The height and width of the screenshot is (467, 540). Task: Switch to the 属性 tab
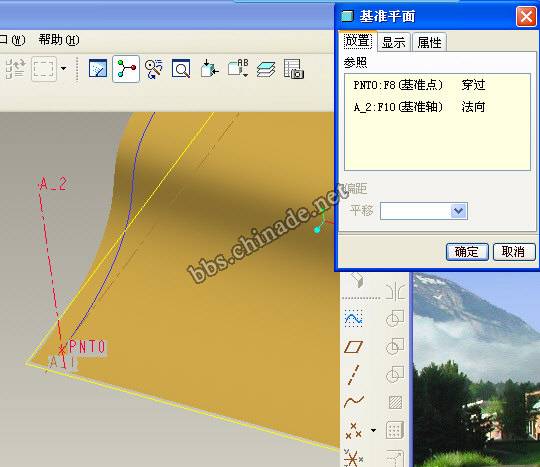click(x=429, y=42)
